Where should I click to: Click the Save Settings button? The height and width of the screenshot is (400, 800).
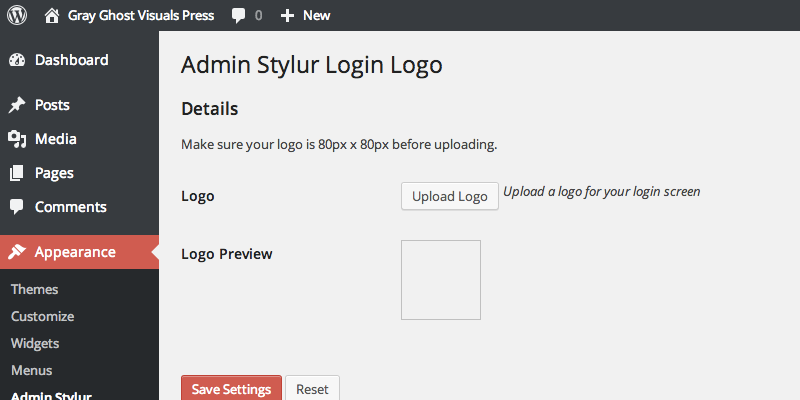click(x=231, y=388)
